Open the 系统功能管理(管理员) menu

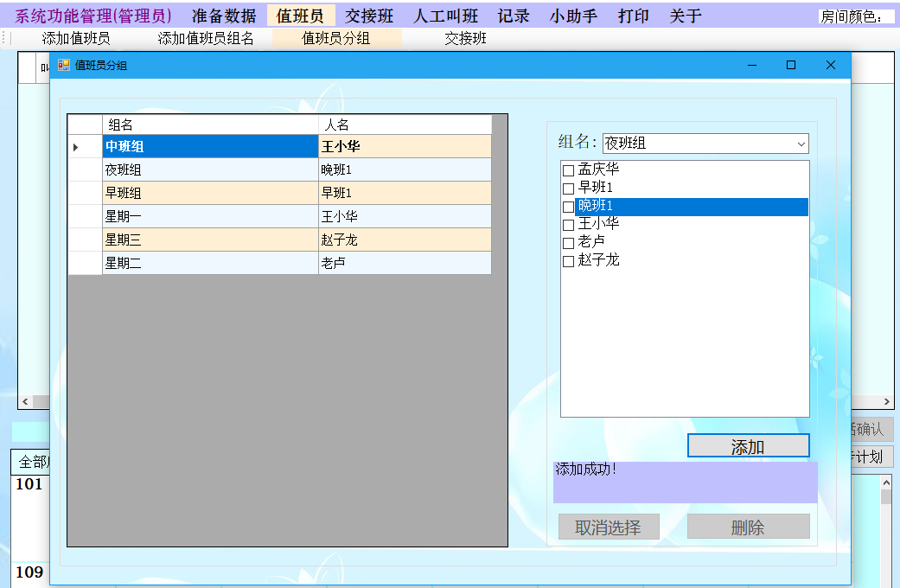pyautogui.click(x=93, y=16)
